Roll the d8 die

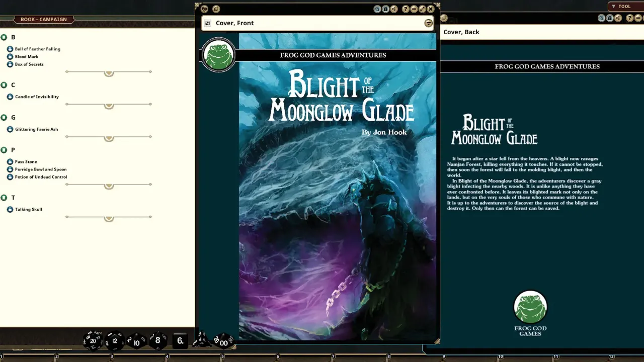click(x=158, y=340)
